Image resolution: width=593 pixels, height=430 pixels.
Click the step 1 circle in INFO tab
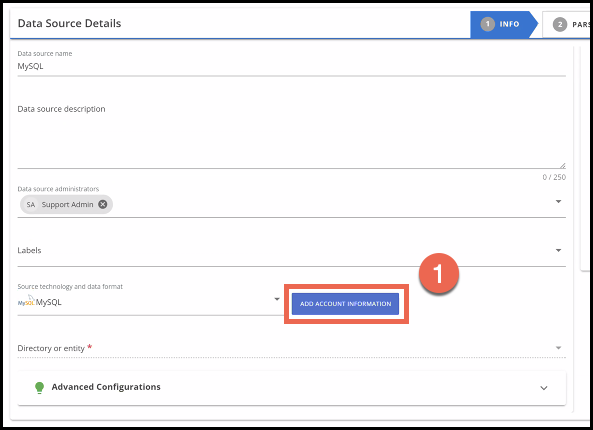tap(487, 24)
